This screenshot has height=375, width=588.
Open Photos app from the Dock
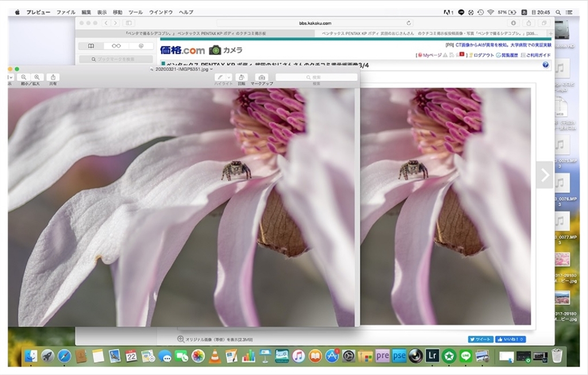198,356
